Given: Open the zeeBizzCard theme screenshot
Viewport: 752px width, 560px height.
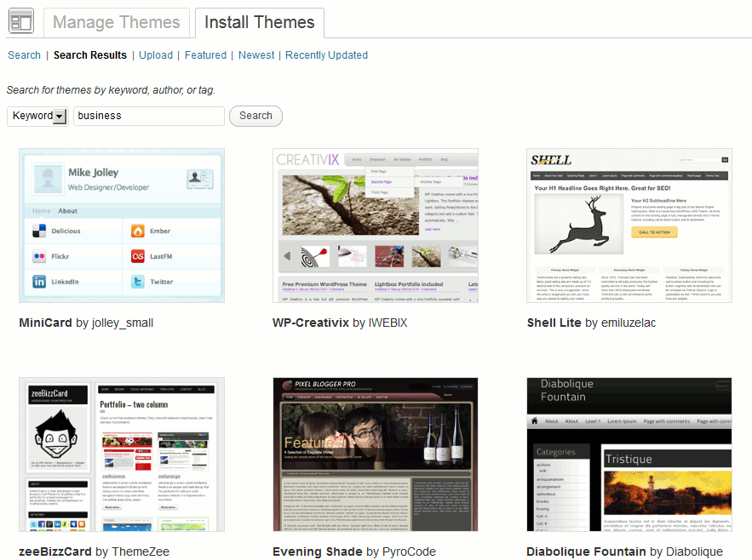Looking at the screenshot, I should click(x=122, y=454).
